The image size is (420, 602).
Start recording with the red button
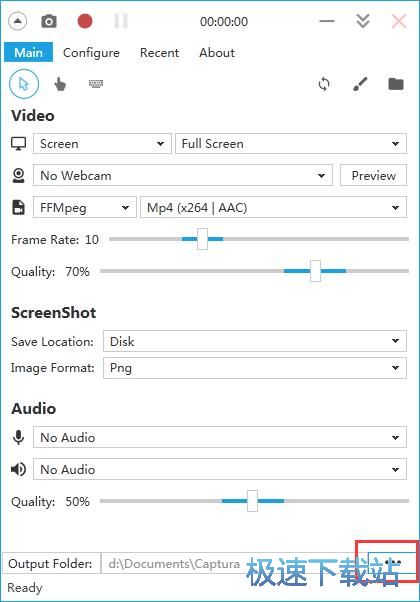pyautogui.click(x=85, y=21)
